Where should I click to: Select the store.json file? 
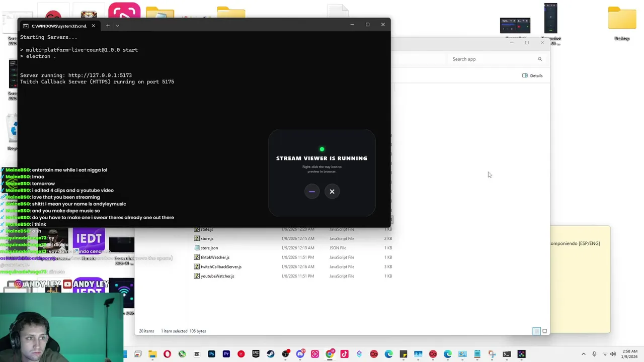[209, 248]
